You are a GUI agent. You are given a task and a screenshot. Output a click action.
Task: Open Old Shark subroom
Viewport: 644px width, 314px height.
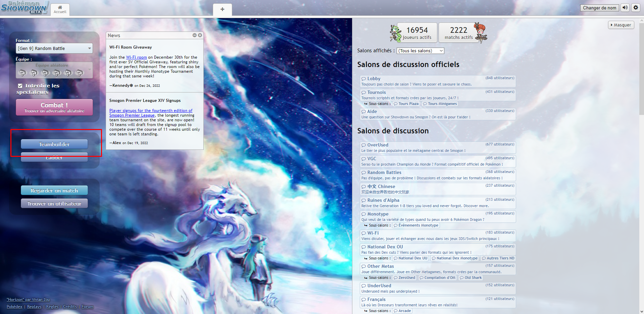point(471,278)
